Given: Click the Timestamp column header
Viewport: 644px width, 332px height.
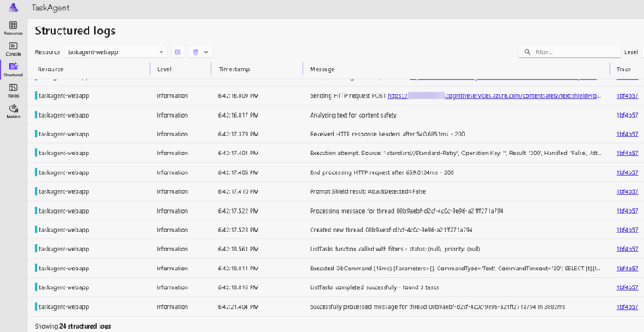Looking at the screenshot, I should 234,69.
